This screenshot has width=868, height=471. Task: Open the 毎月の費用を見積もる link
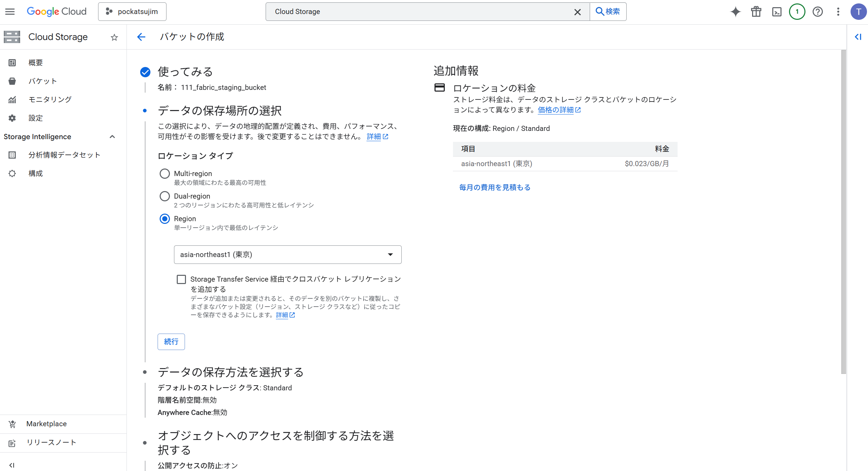495,187
